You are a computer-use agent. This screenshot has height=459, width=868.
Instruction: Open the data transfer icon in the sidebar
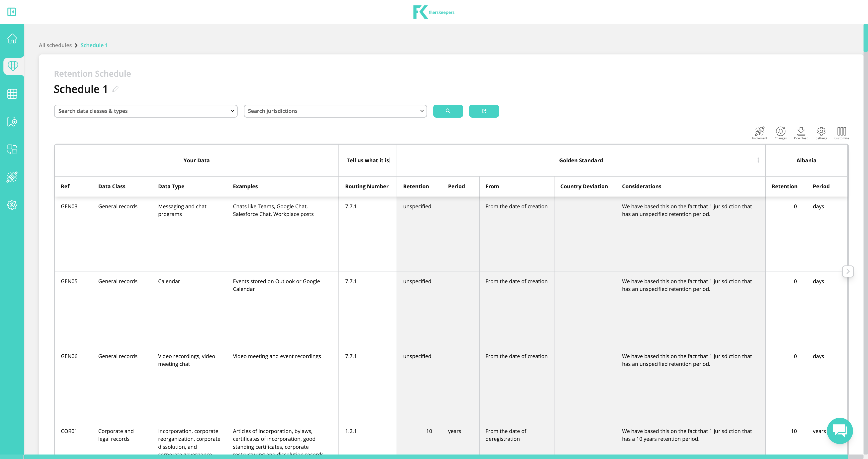(x=12, y=149)
